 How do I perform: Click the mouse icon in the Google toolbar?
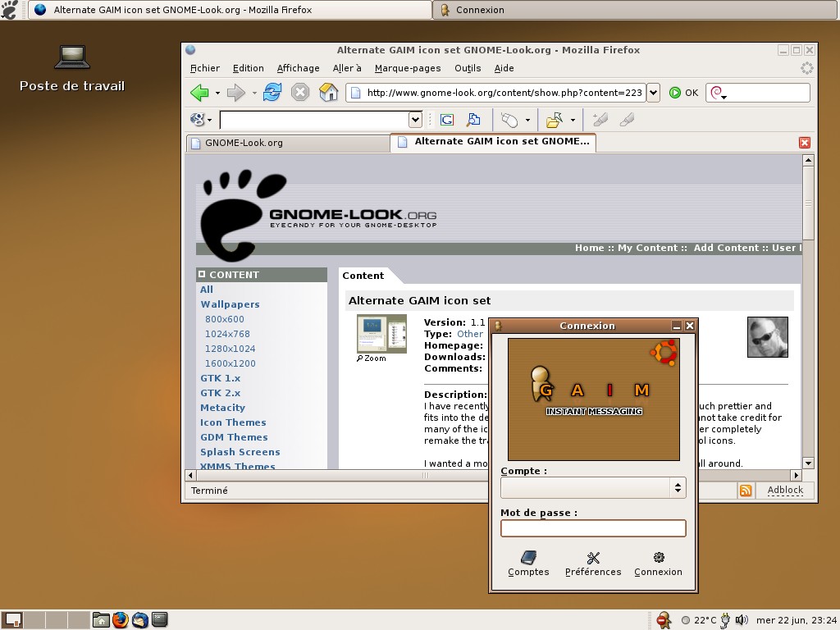click(x=509, y=120)
